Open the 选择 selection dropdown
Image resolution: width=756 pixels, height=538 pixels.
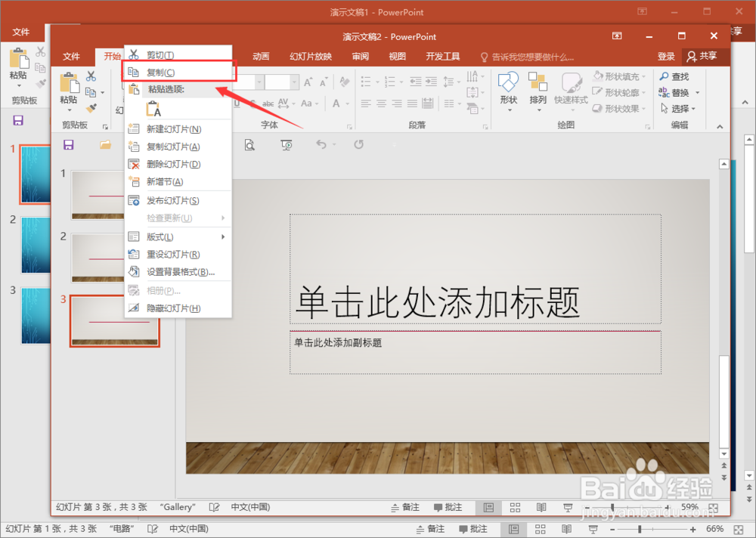click(x=677, y=109)
